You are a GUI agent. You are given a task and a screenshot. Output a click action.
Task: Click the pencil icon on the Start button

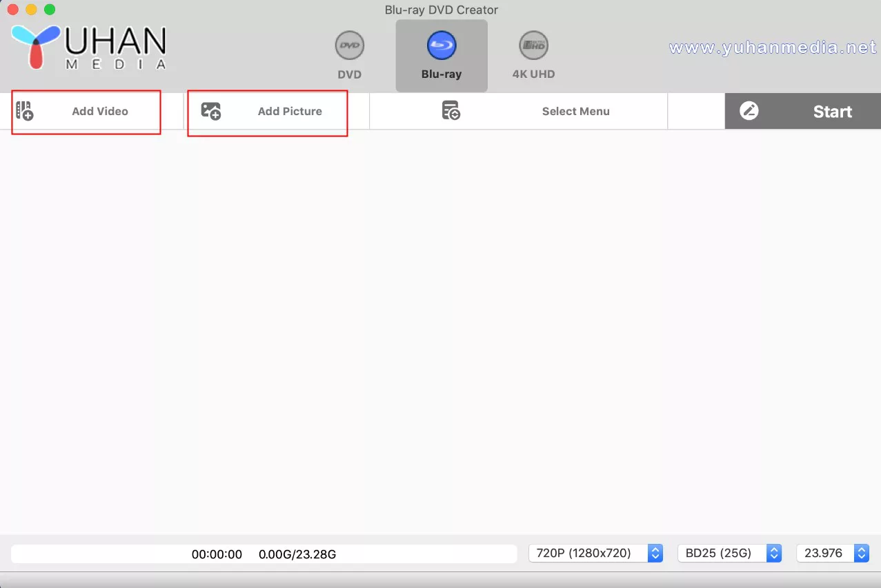[750, 110]
